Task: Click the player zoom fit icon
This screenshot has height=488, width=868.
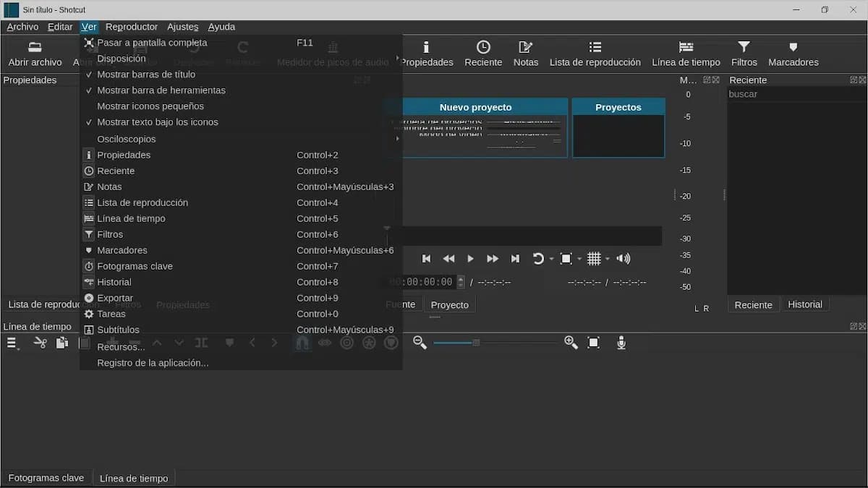Action: click(566, 259)
